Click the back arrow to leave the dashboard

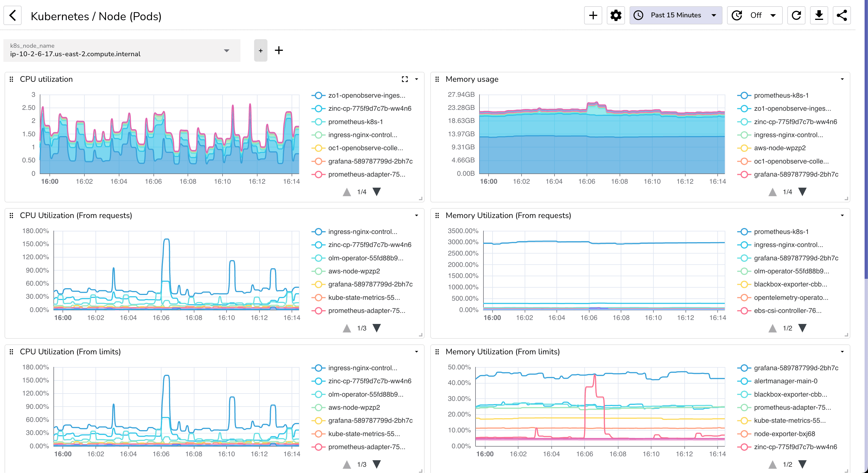point(13,15)
